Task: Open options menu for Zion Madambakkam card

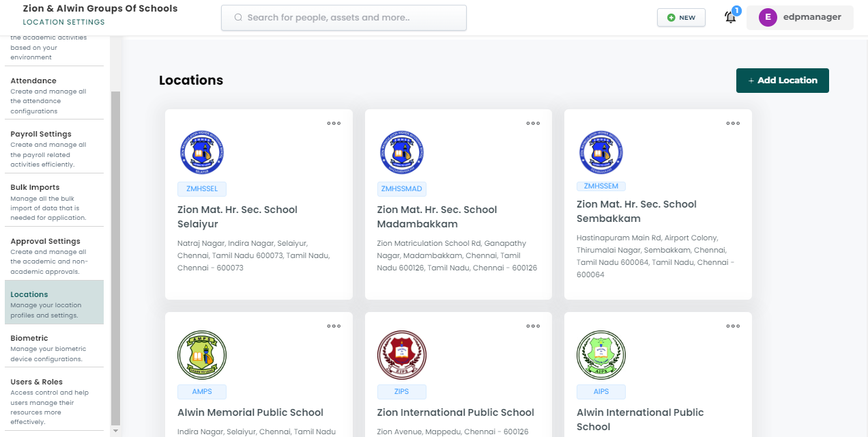Action: point(533,124)
